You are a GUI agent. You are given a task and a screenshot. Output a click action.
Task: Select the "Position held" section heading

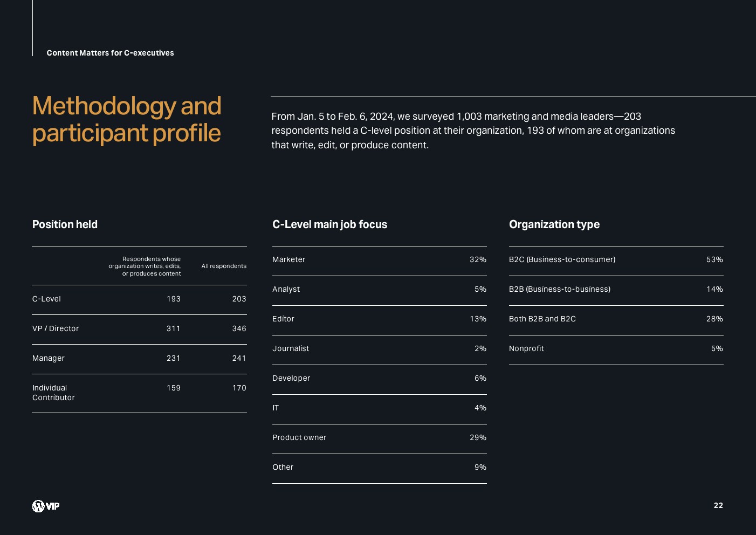click(x=65, y=224)
